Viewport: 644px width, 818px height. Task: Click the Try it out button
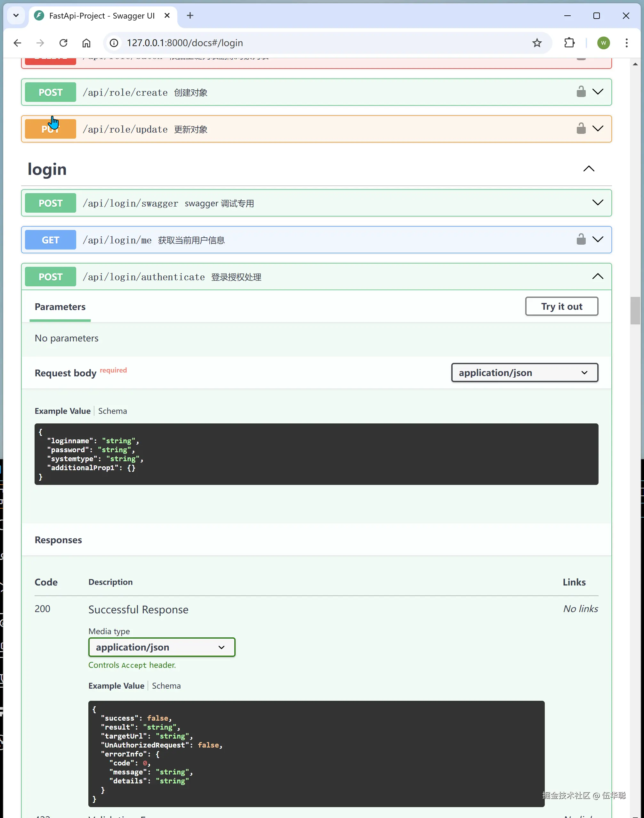point(561,307)
